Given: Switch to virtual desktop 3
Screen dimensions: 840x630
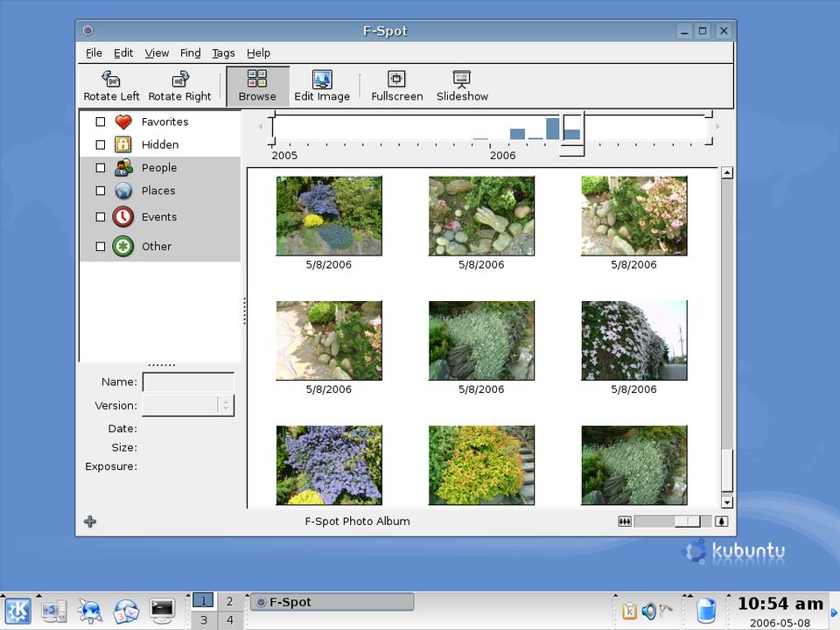Looking at the screenshot, I should pyautogui.click(x=203, y=620).
